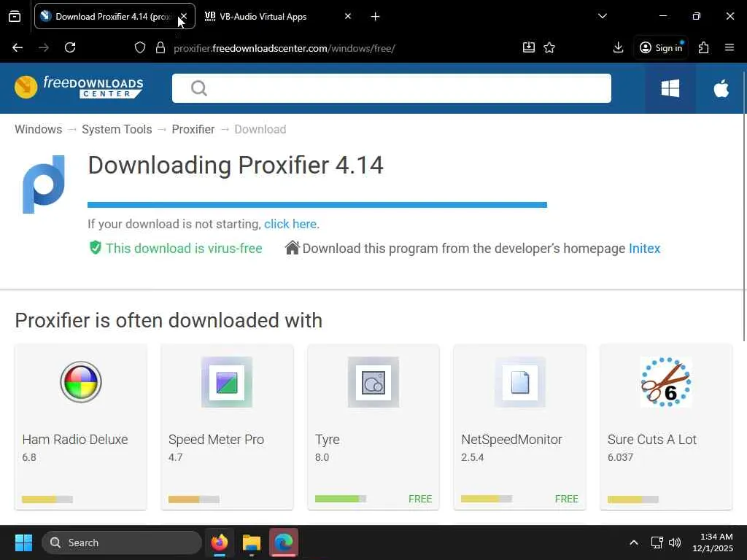Screen dimensions: 747x560
Task: Click the address bar URL
Action: [x=285, y=48]
